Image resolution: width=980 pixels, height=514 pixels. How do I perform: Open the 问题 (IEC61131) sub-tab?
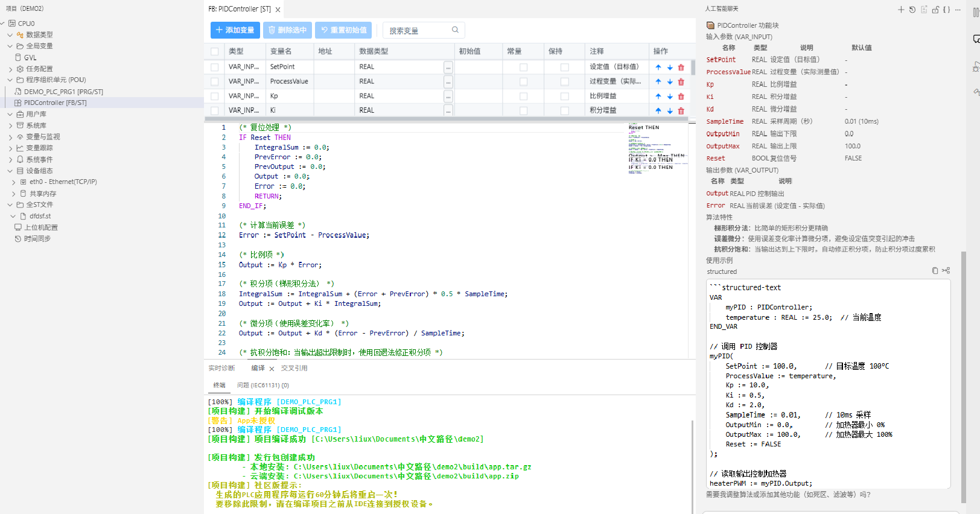tap(263, 385)
